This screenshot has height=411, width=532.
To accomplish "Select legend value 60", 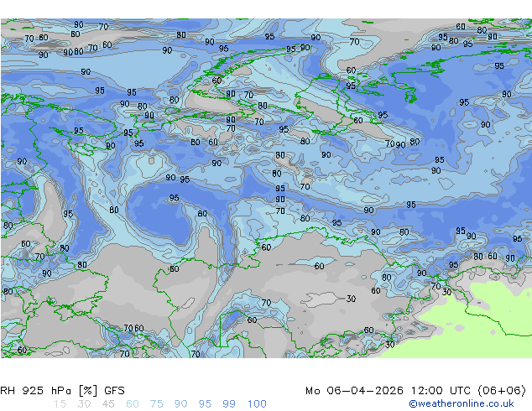I will [133, 404].
